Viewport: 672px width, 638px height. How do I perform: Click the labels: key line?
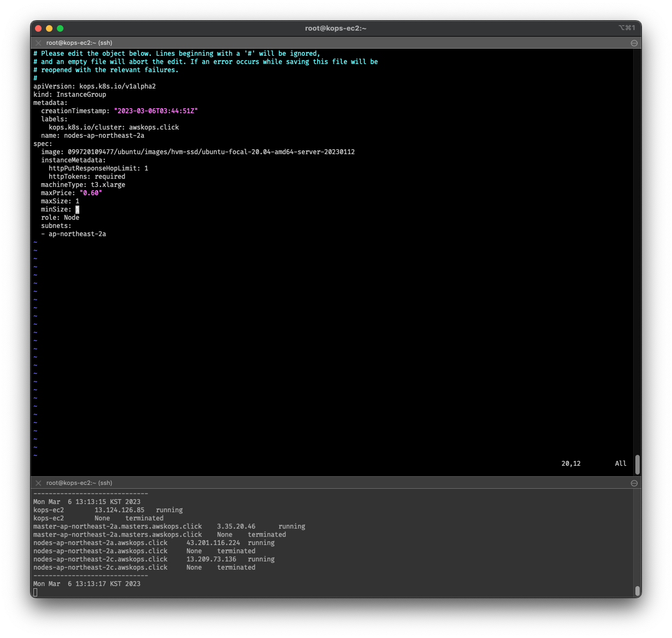pyautogui.click(x=54, y=119)
